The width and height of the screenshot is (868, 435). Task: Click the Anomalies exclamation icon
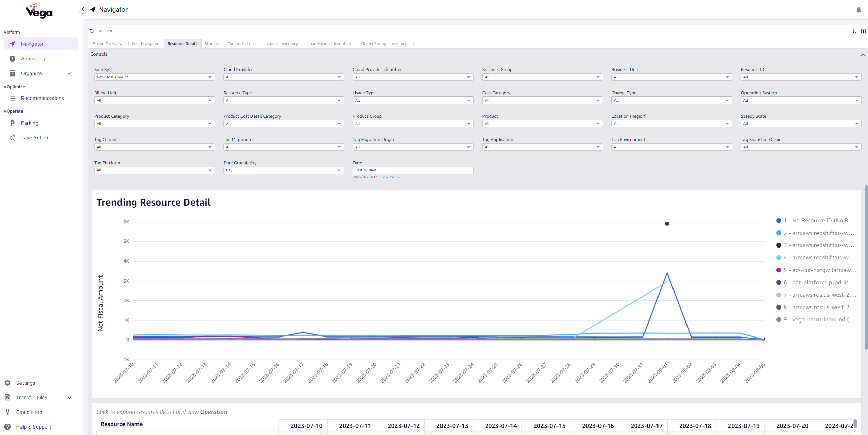click(x=13, y=59)
